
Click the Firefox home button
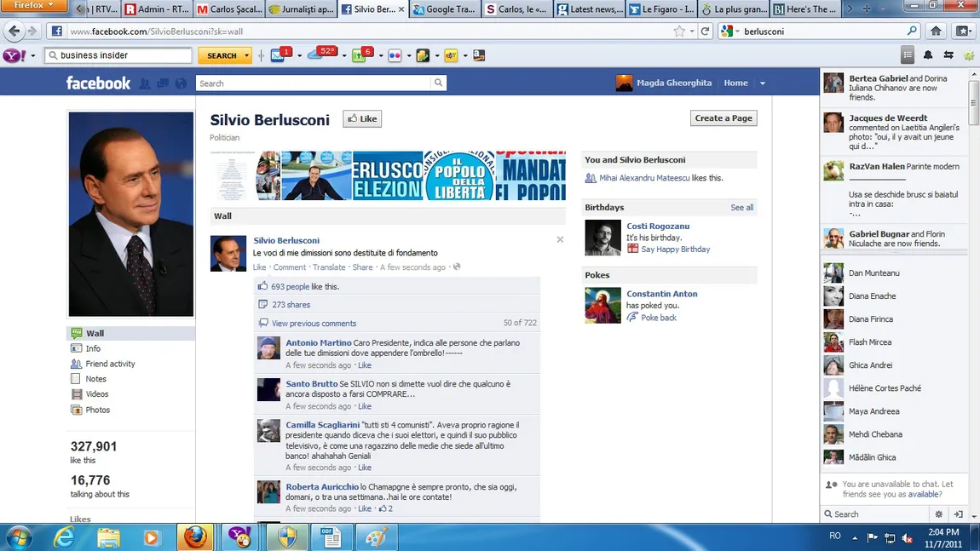(936, 31)
